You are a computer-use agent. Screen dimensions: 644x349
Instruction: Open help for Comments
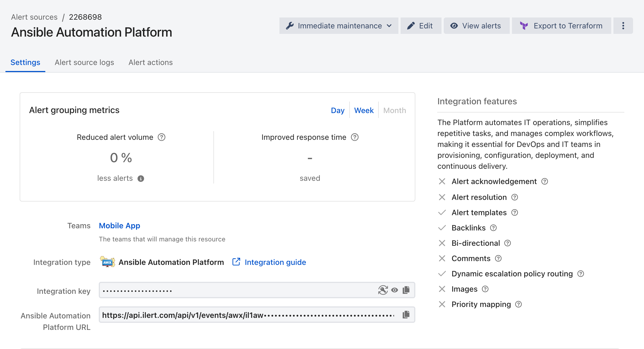[x=498, y=258]
